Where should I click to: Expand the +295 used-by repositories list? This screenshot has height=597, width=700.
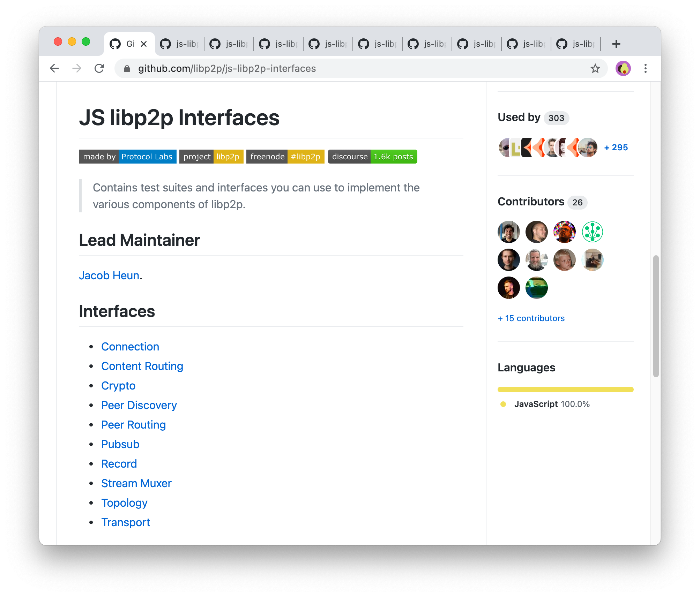click(616, 147)
